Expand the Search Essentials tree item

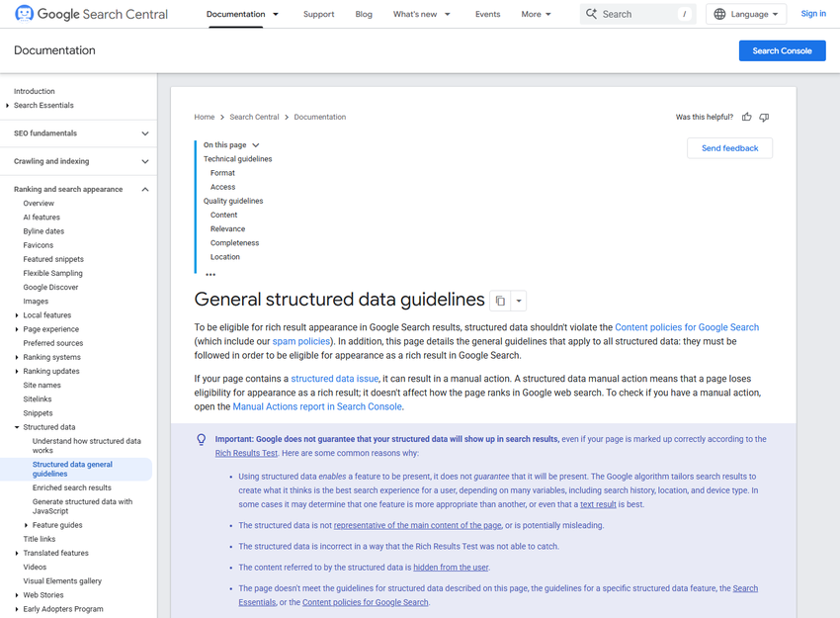point(8,106)
